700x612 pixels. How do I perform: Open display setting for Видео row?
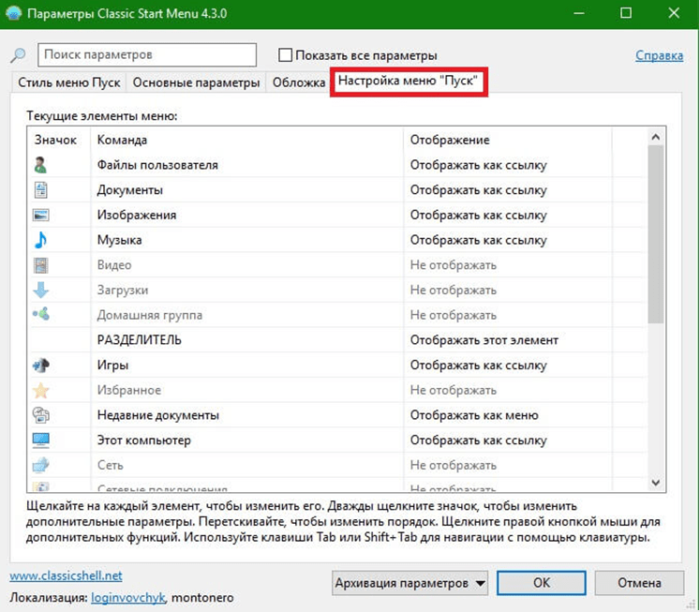453,265
